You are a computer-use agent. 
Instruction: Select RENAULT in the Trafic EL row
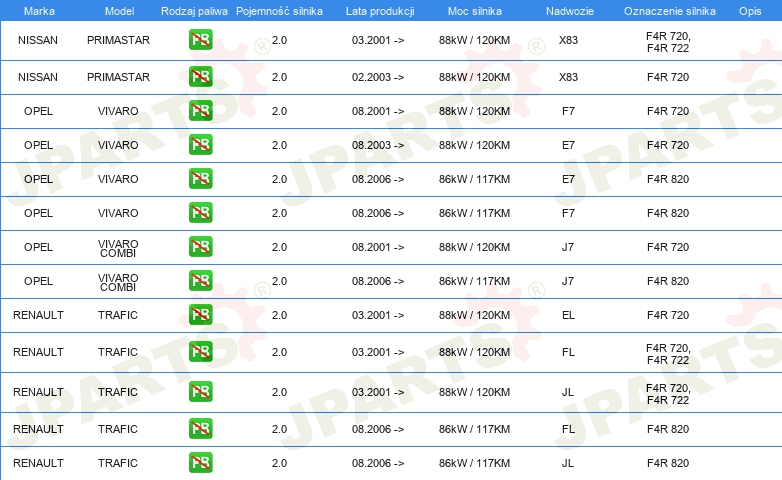click(x=38, y=315)
